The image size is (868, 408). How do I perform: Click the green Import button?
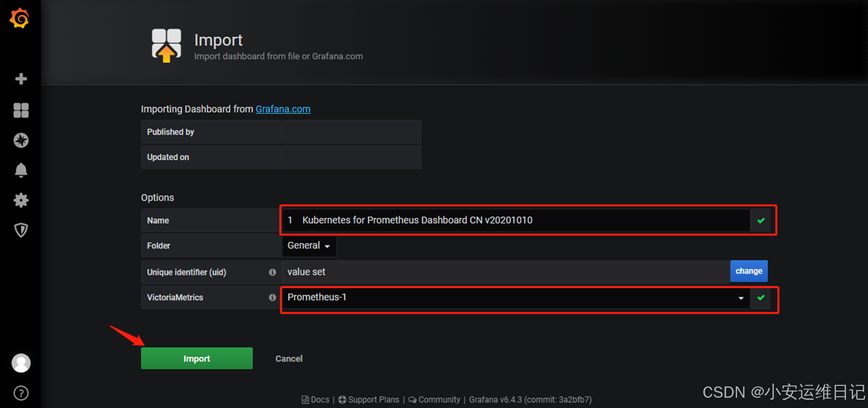[x=197, y=358]
